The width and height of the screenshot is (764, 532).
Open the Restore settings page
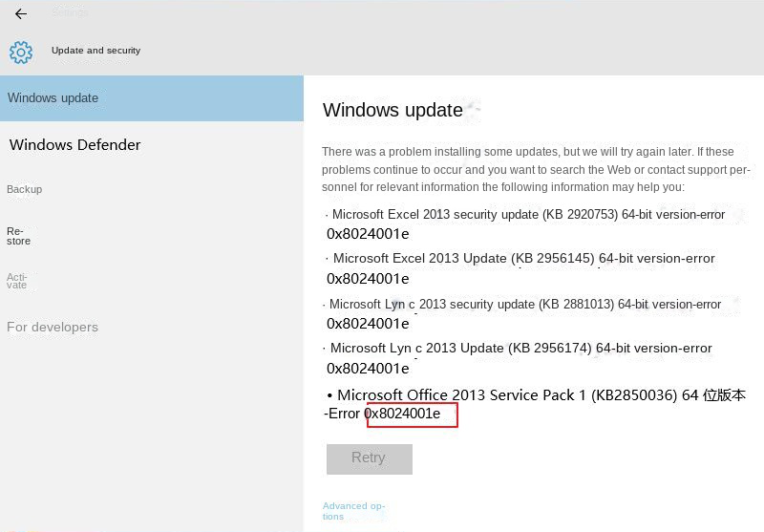pyautogui.click(x=18, y=236)
